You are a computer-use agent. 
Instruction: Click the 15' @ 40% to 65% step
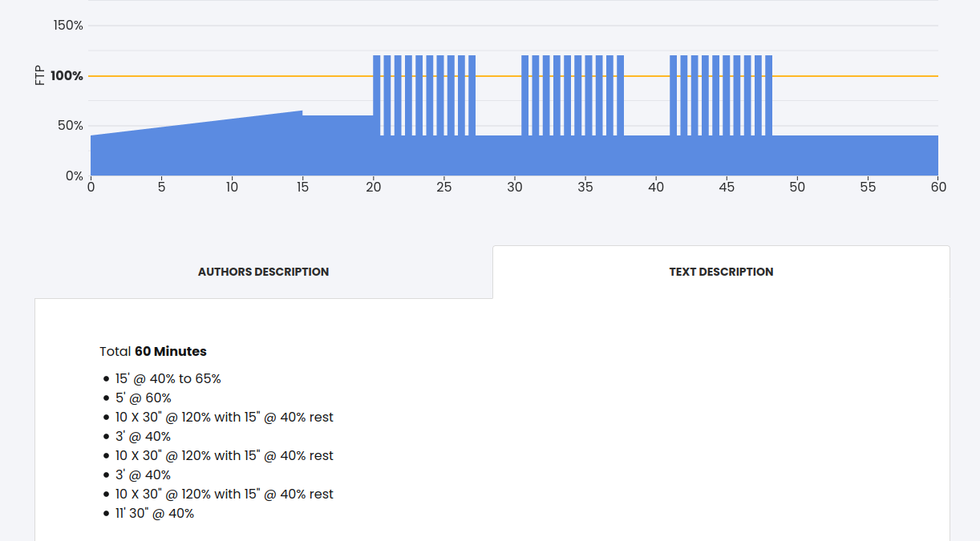(x=168, y=378)
